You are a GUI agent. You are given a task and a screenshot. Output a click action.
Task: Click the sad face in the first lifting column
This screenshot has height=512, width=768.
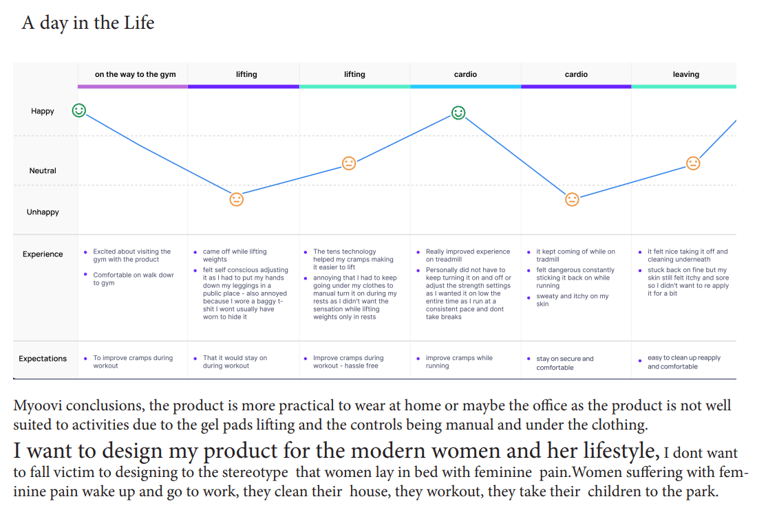pyautogui.click(x=237, y=199)
